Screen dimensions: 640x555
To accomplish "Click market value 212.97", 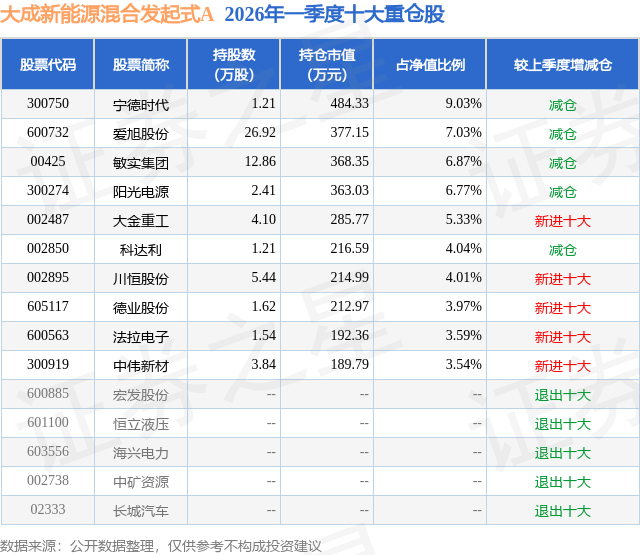I will tap(349, 306).
